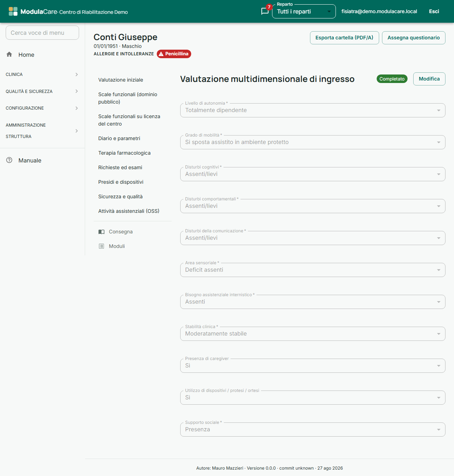
Task: Click Assegna questionario button
Action: (414, 38)
